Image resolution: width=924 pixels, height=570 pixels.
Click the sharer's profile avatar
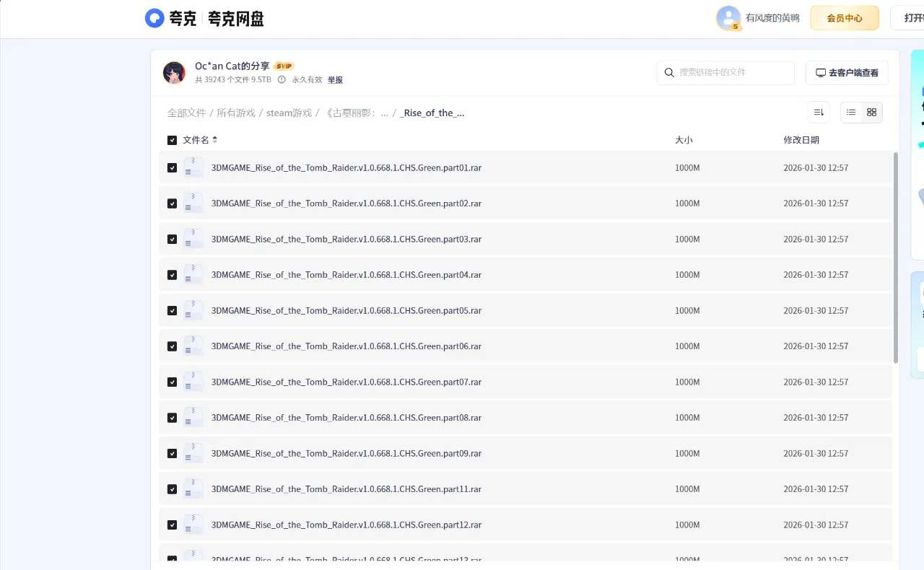tap(174, 73)
